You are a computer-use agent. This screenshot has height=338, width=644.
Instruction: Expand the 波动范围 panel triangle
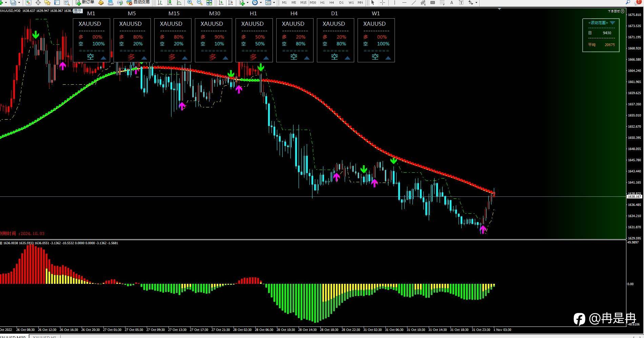click(x=612, y=23)
